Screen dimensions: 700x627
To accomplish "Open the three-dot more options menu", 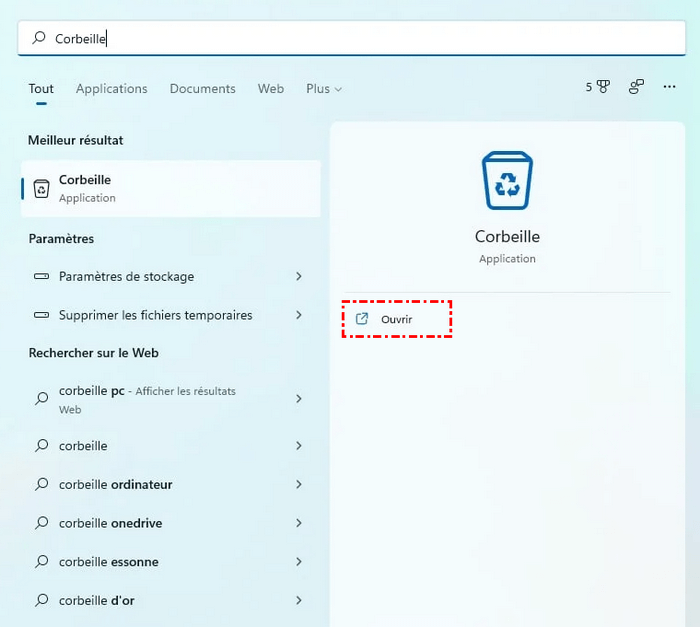I will pyautogui.click(x=670, y=88).
